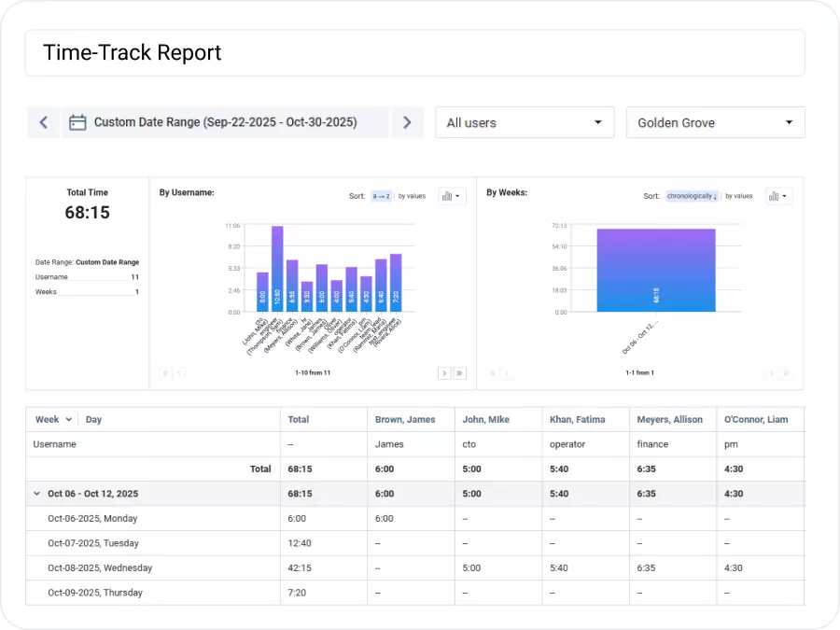Screen dimensions: 840x630
Task: Open the calendar date range picker
Action: (78, 122)
